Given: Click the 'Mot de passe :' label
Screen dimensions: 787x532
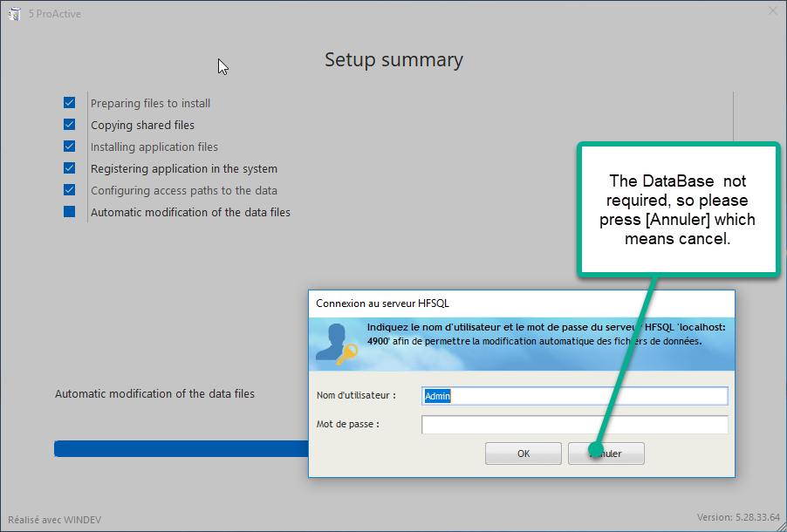Looking at the screenshot, I should pyautogui.click(x=347, y=424).
